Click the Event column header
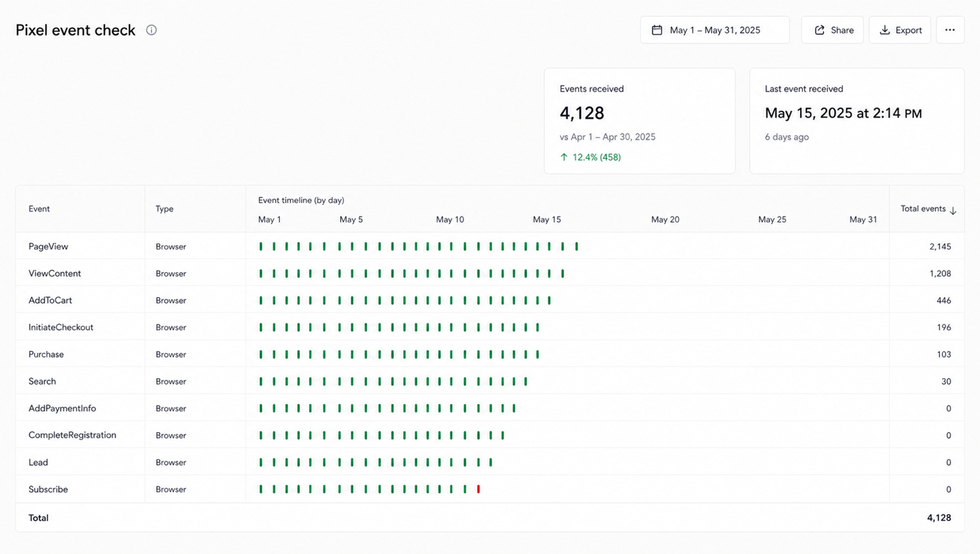This screenshot has width=980, height=554. 39,209
